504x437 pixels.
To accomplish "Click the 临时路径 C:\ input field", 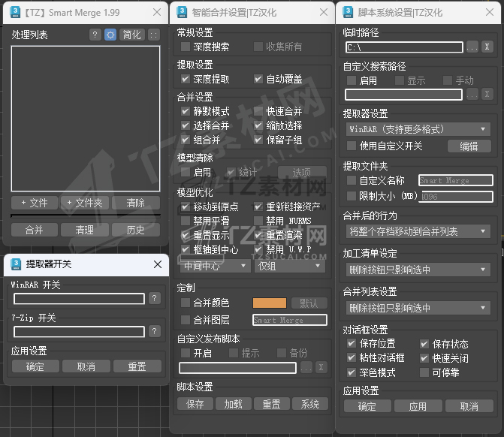I will [x=404, y=47].
